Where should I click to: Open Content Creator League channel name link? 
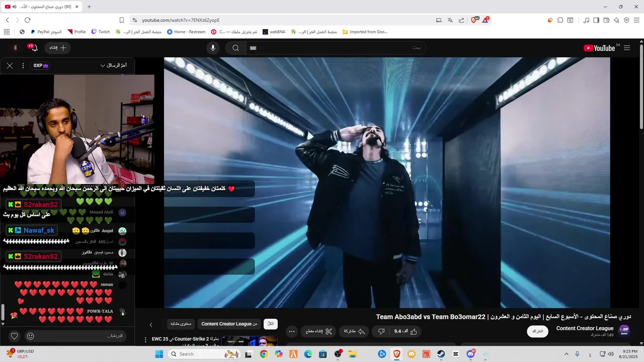pyautogui.click(x=585, y=328)
